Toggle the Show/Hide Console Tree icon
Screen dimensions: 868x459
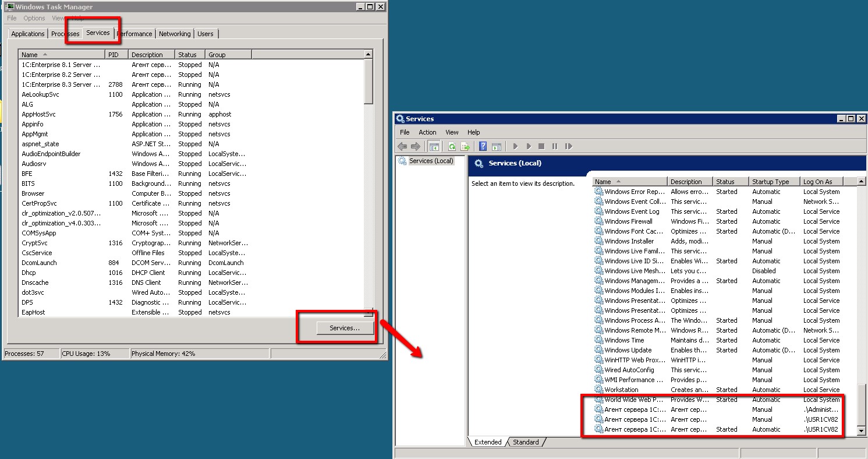pyautogui.click(x=434, y=147)
